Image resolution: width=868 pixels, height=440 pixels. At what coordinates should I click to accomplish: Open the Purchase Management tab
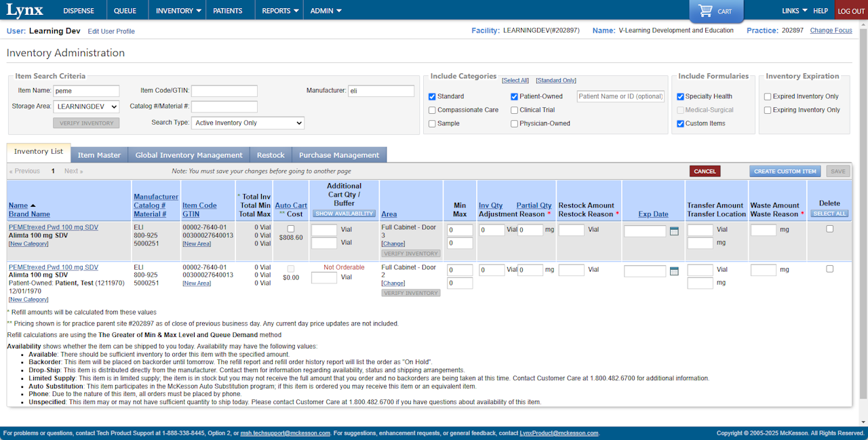[x=339, y=155]
